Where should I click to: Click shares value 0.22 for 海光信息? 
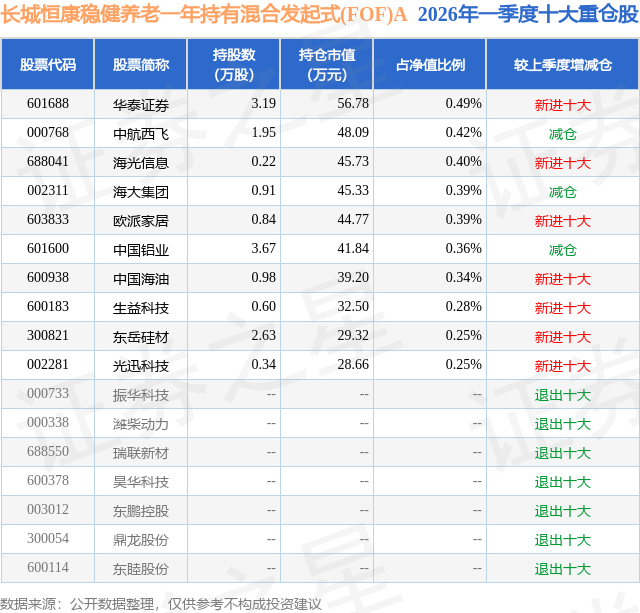[263, 162]
